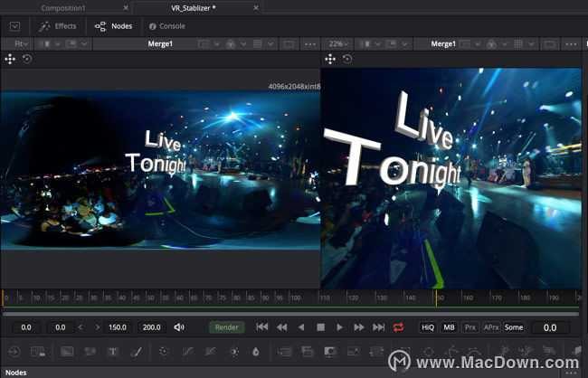Expand sub-view options arrow in left viewer
The width and height of the screenshot is (588, 378).
click(85, 44)
